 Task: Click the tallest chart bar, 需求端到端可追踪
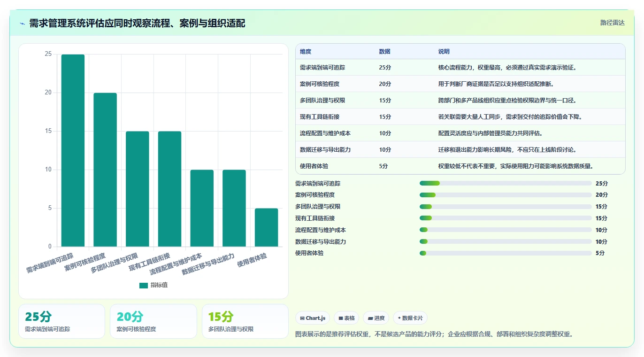(73, 150)
